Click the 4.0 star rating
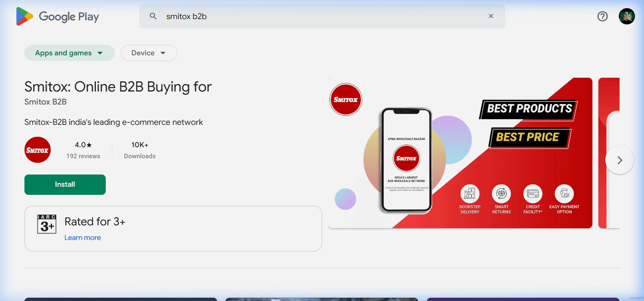The image size is (644, 301). click(x=83, y=145)
